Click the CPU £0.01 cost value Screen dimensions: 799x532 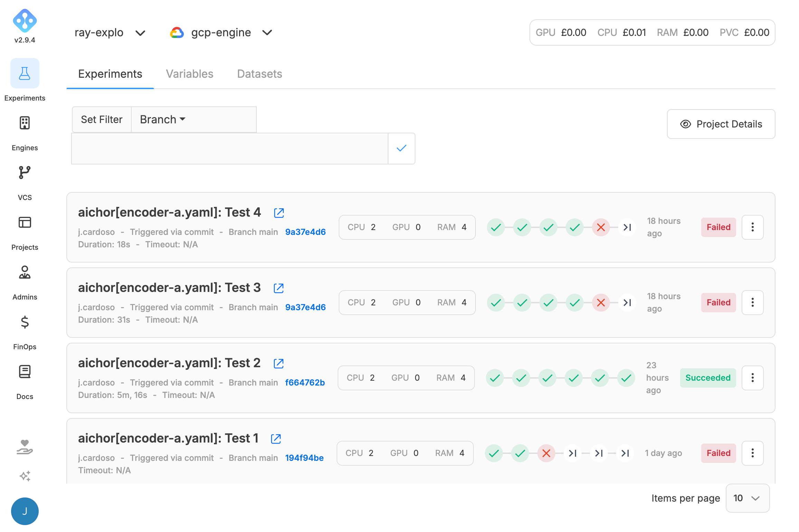coord(634,32)
